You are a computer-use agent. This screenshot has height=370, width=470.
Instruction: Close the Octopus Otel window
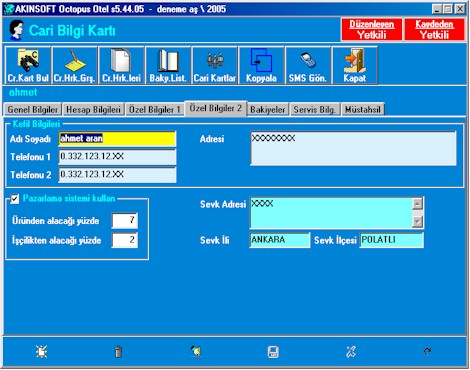[460, 9]
